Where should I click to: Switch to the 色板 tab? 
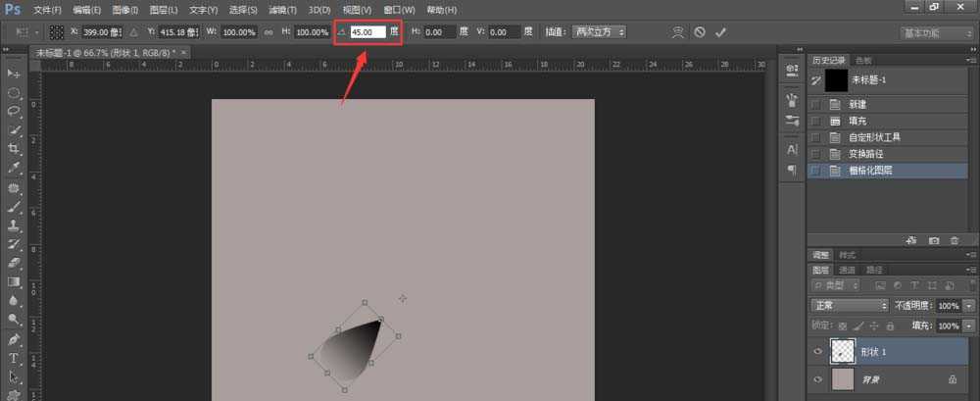click(x=863, y=60)
